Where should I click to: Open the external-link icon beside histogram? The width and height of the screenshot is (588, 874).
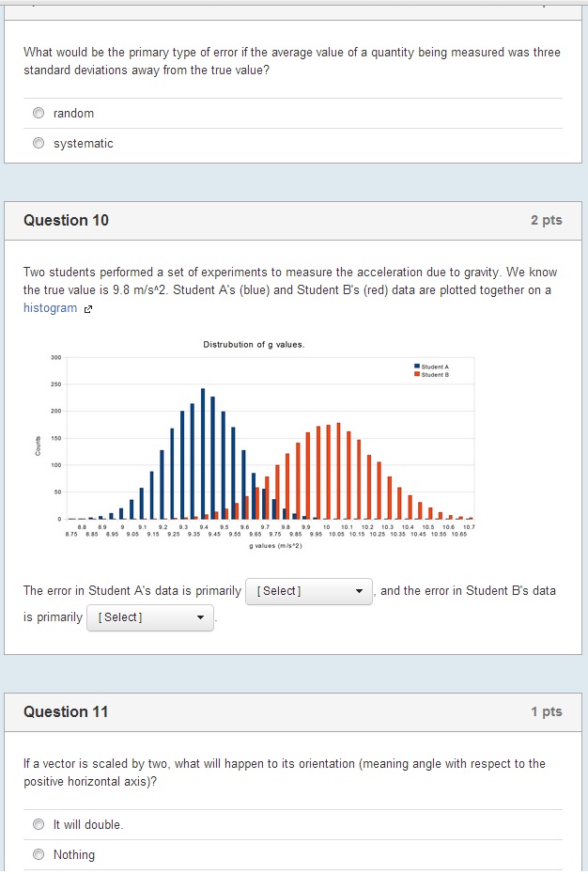click(87, 309)
